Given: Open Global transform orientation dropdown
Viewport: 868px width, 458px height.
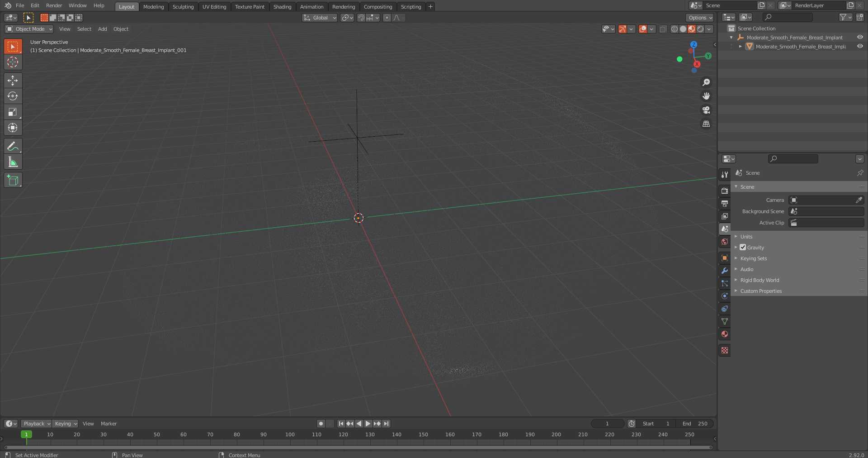Looking at the screenshot, I should click(320, 18).
